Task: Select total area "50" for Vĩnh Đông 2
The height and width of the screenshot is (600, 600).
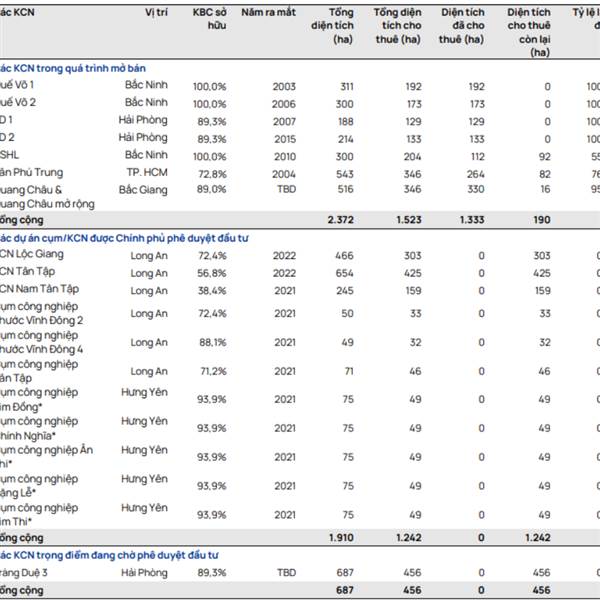Action: (x=347, y=314)
